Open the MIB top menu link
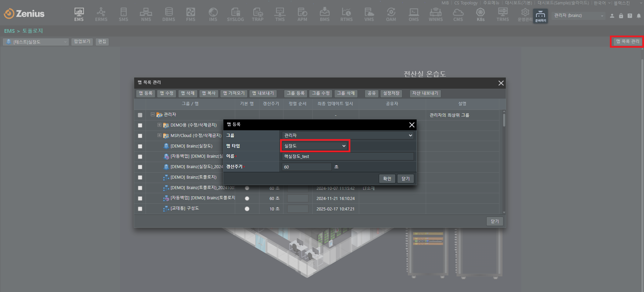Screen dimensions: 644x292 (x=445, y=3)
